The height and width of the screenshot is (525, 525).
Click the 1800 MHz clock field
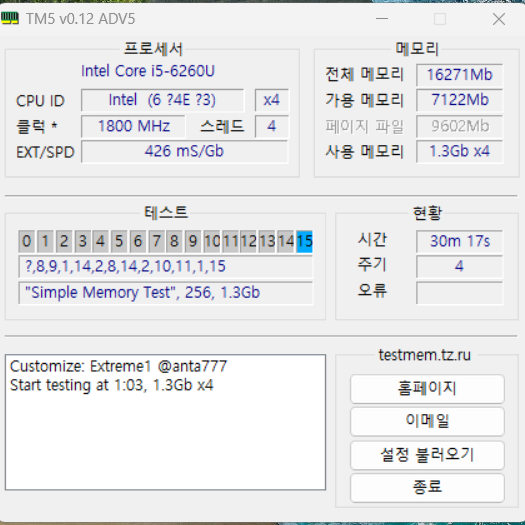(133, 126)
